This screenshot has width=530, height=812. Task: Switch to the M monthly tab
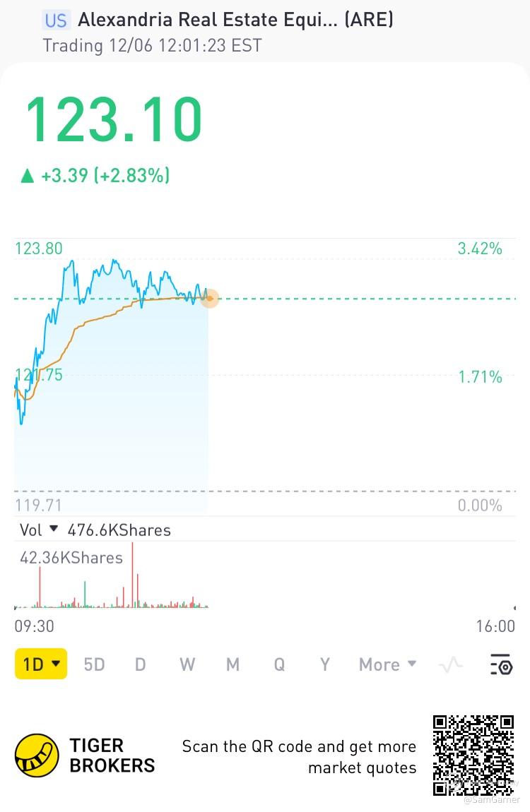point(232,664)
